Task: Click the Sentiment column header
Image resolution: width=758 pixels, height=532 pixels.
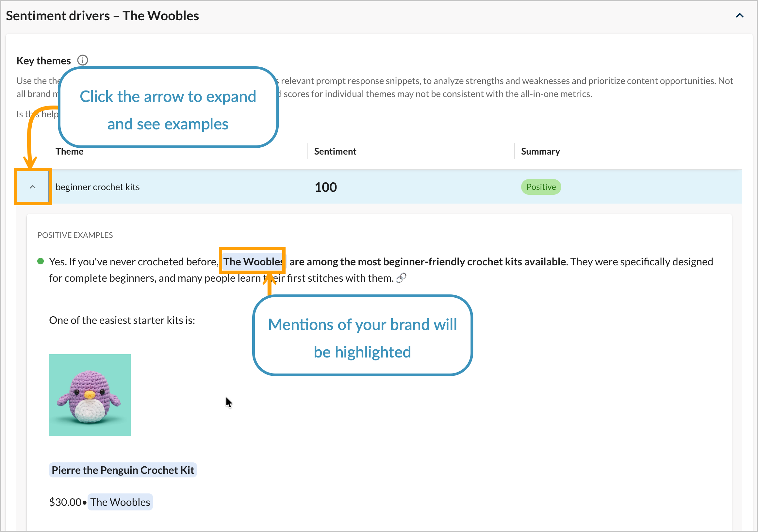Action: point(335,151)
